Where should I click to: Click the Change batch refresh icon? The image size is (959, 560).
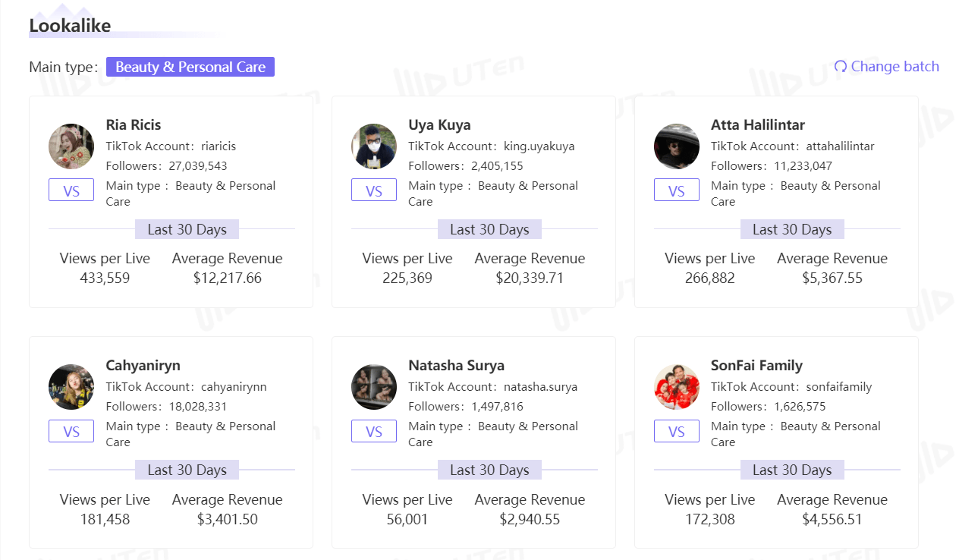[x=840, y=67]
